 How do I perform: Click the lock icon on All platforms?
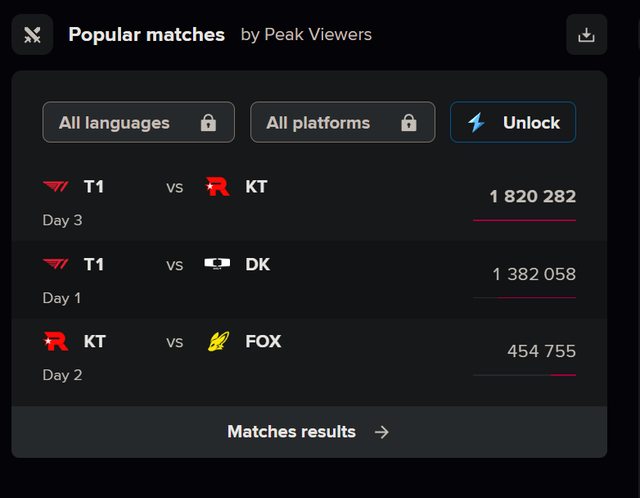[408, 123]
